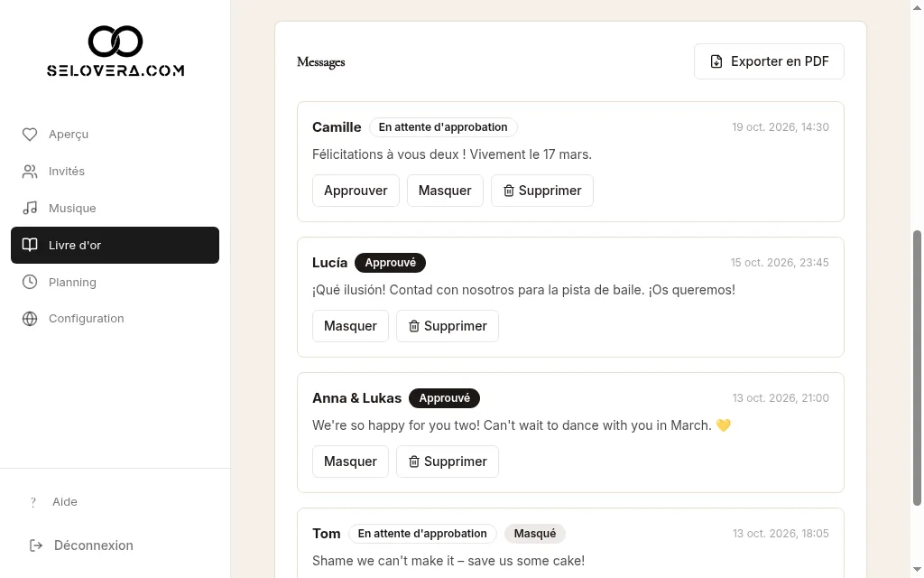Click trash icon in Anna & Lukas's Supprimer button

(414, 461)
